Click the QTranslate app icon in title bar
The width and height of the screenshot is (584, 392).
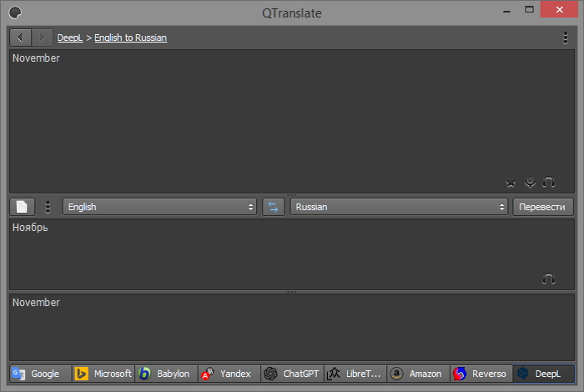coord(15,13)
